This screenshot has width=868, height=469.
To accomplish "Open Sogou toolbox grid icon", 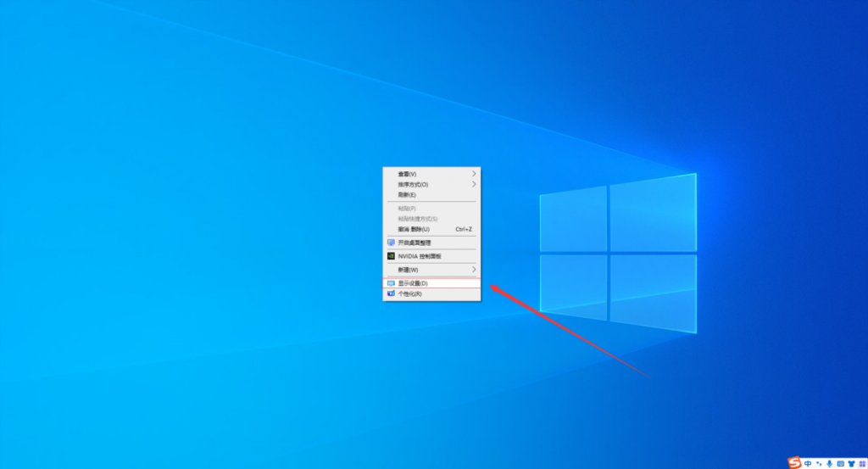I will [862, 463].
